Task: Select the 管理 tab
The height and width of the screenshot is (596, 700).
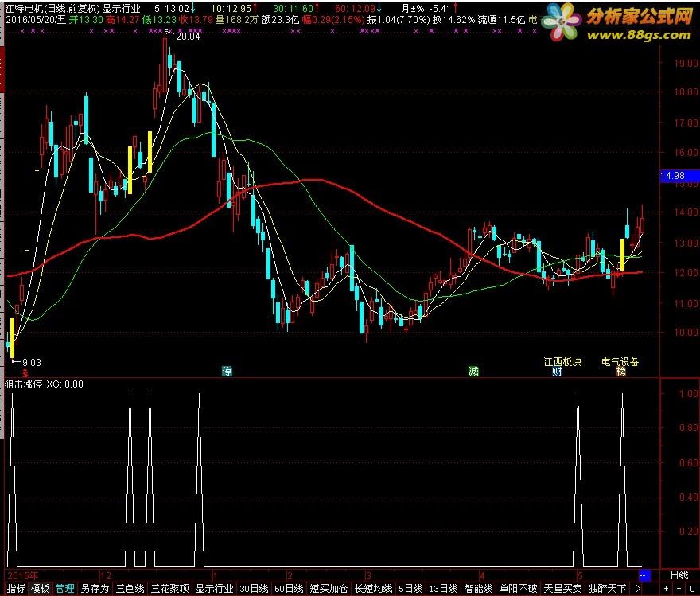Action: [x=64, y=588]
